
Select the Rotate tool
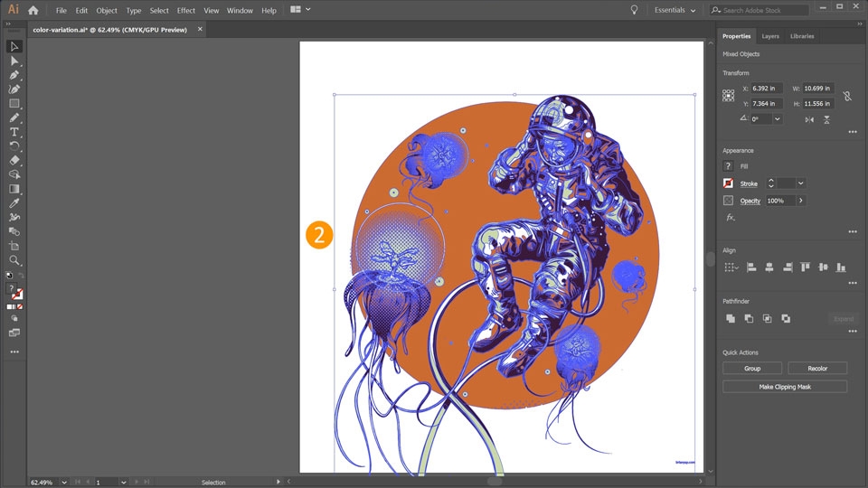click(x=14, y=146)
